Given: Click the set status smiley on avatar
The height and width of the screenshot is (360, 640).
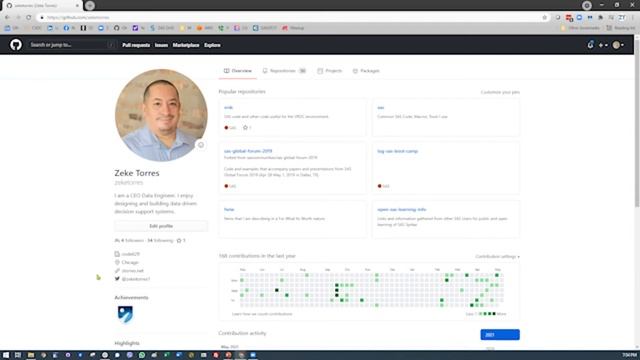Looking at the screenshot, I should point(201,145).
